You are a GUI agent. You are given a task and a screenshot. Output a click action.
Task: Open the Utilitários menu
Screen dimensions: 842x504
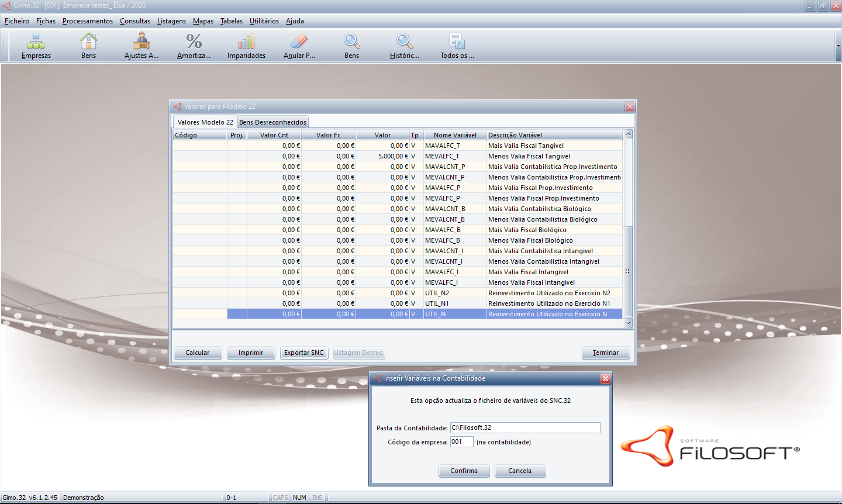coord(264,21)
